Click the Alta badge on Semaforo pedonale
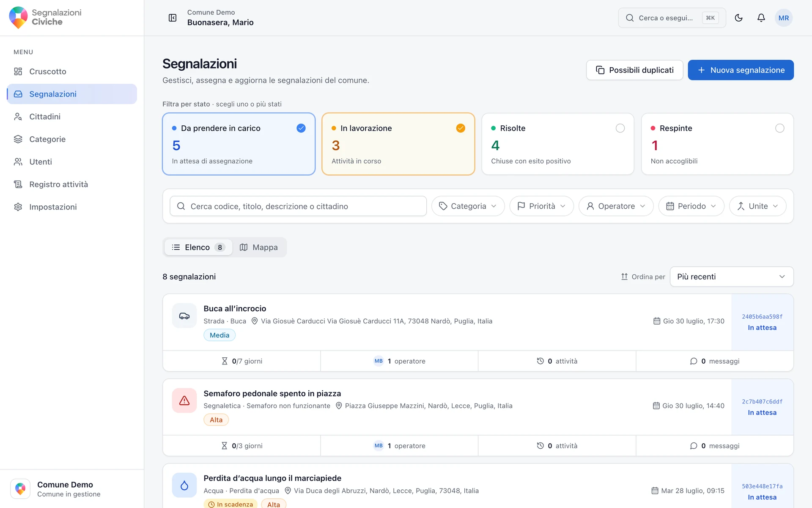812x508 pixels. pos(216,420)
